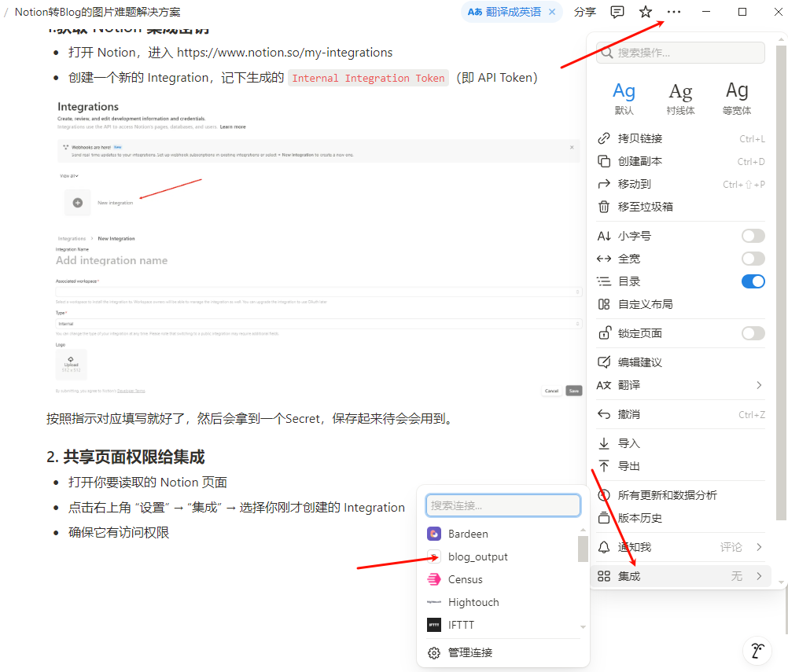Click the duplicate page icon
This screenshot has height=672, width=788.
tap(604, 161)
